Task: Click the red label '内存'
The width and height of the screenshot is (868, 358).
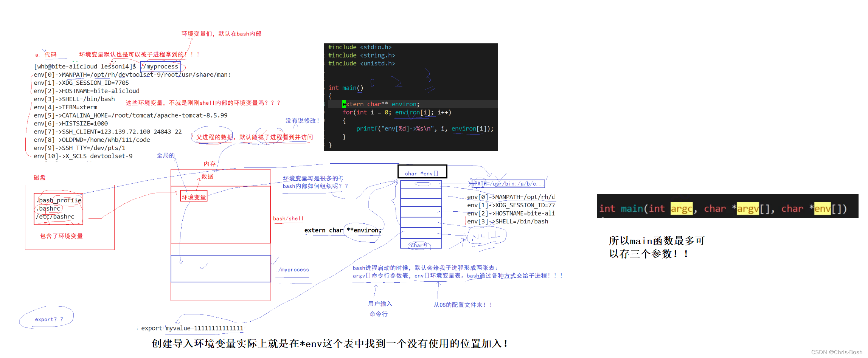Action: click(x=210, y=164)
